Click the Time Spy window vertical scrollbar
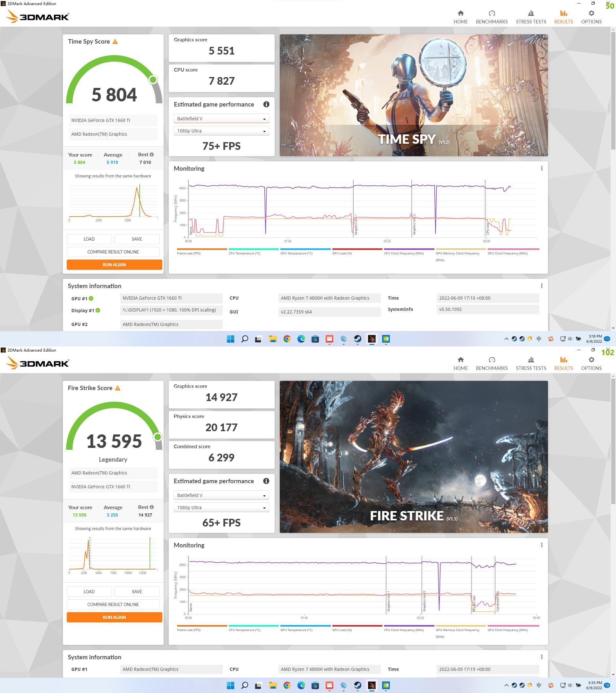 (613, 91)
